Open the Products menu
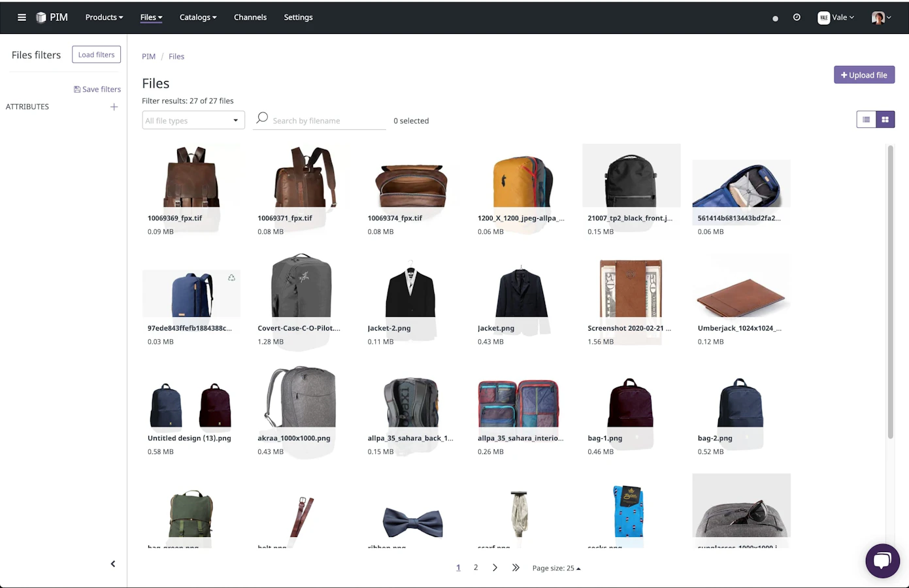The width and height of the screenshot is (909, 588). [x=104, y=18]
